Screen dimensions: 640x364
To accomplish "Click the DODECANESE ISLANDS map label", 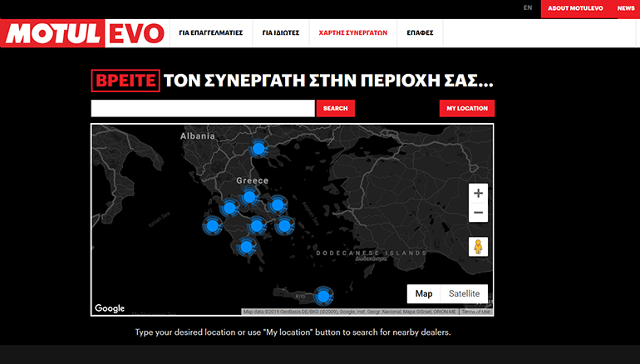I will [372, 253].
